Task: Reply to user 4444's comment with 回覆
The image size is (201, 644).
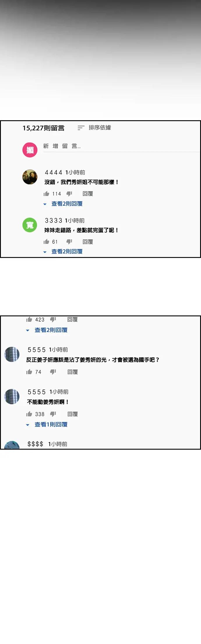Action: point(88,194)
